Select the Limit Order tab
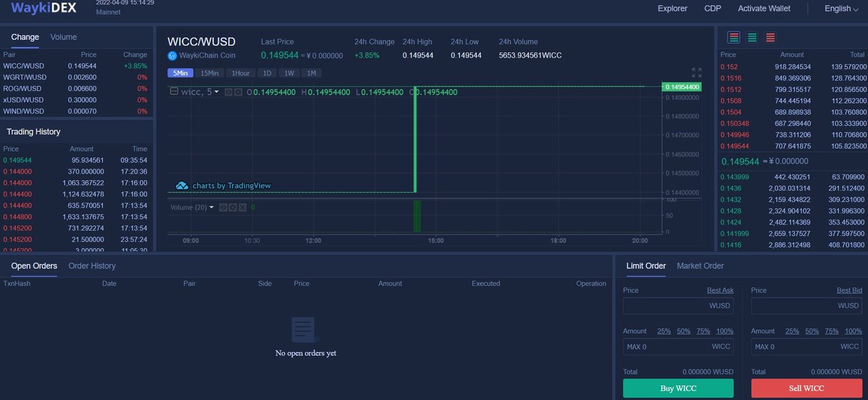This screenshot has width=868, height=400. [646, 266]
